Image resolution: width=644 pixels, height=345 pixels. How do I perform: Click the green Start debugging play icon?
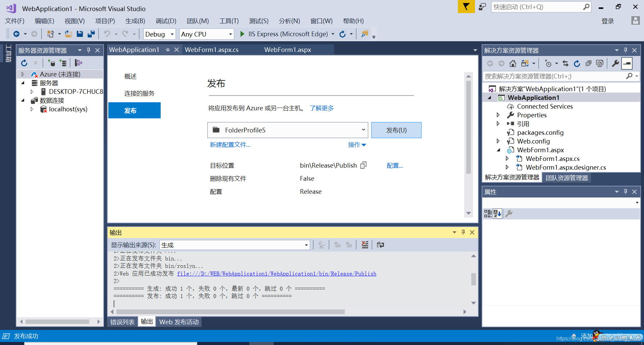242,34
